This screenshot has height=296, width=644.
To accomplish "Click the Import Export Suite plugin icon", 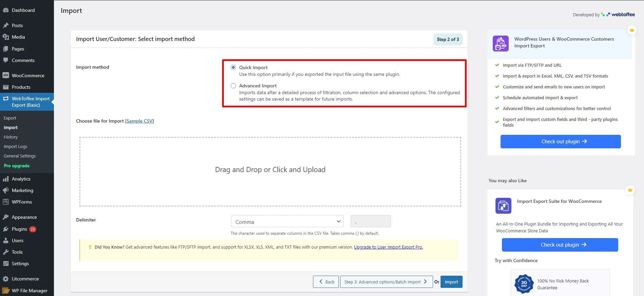I will 503,206.
